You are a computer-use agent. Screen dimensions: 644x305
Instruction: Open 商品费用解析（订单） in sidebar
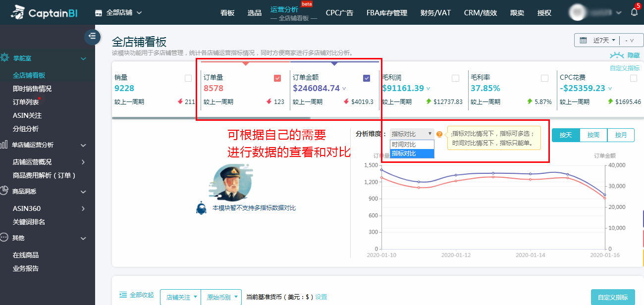[x=44, y=175]
